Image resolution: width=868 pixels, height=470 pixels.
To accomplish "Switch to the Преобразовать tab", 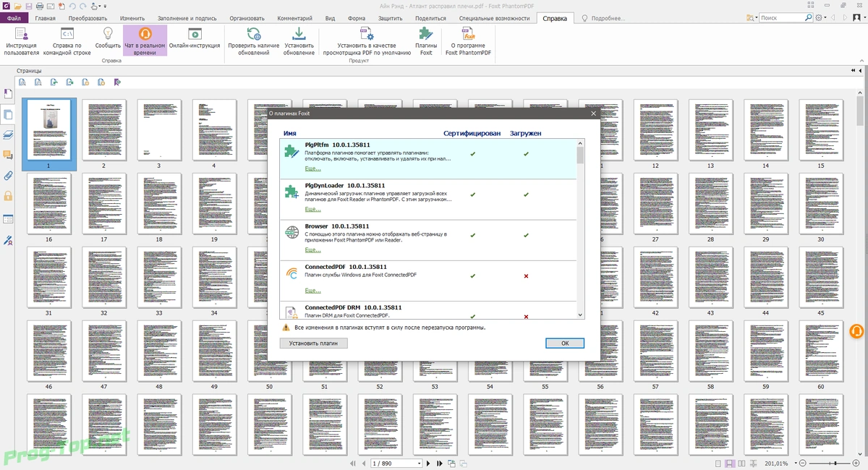I will 88,17.
